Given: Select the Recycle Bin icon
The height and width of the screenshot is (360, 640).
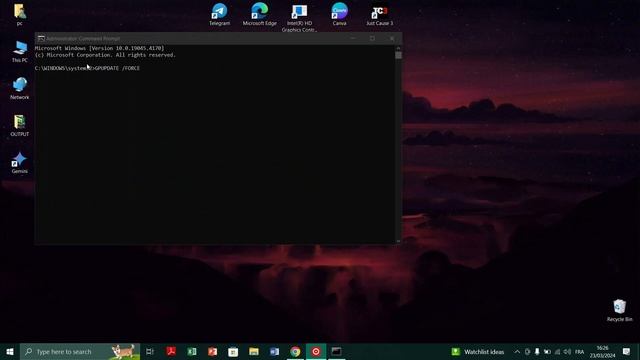Looking at the screenshot, I should pyautogui.click(x=619, y=310).
